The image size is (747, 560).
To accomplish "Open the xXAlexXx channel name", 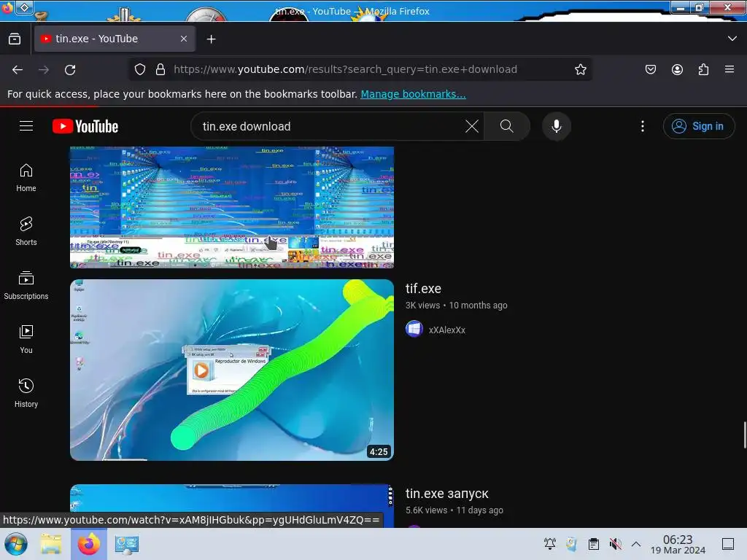I will click(x=447, y=330).
